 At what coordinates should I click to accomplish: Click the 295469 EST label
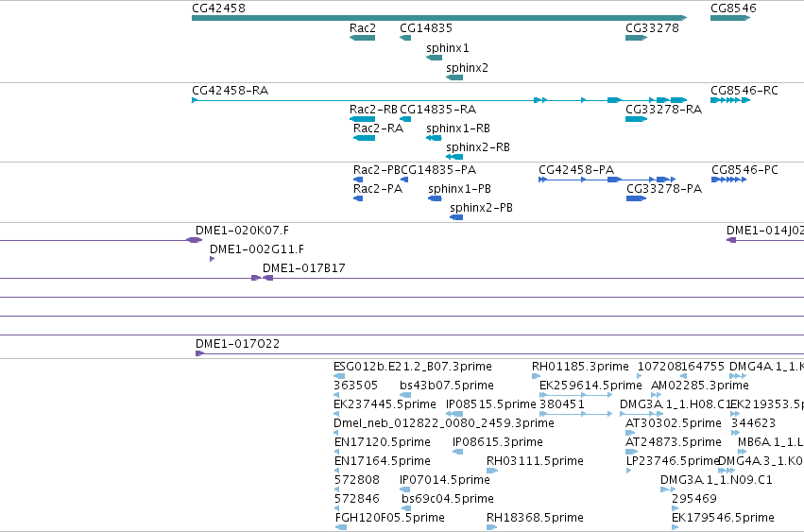[694, 499]
